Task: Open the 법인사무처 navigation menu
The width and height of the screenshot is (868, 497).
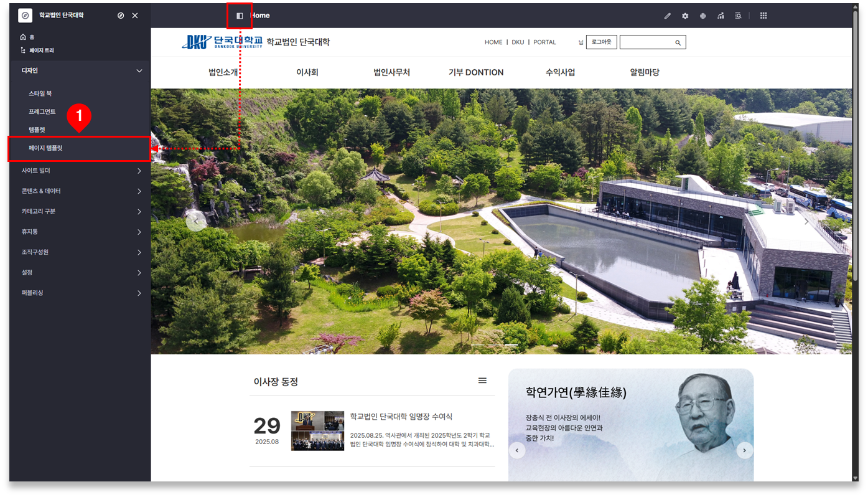Action: click(391, 72)
